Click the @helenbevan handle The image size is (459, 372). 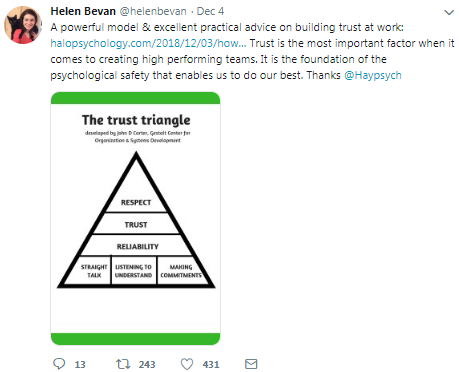point(153,11)
